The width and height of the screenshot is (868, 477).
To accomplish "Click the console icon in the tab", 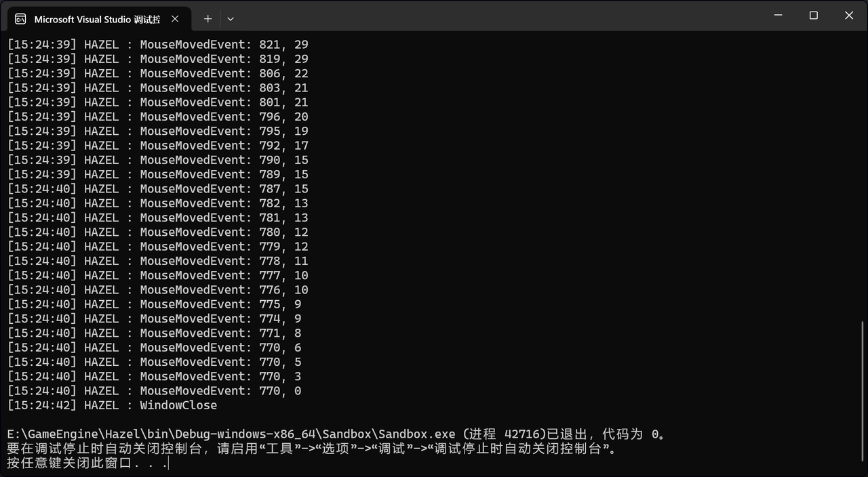I will click(x=20, y=19).
